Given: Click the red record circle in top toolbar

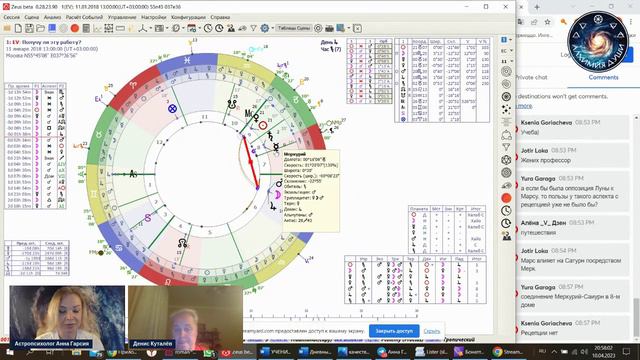Looking at the screenshot, I should [x=75, y=28].
